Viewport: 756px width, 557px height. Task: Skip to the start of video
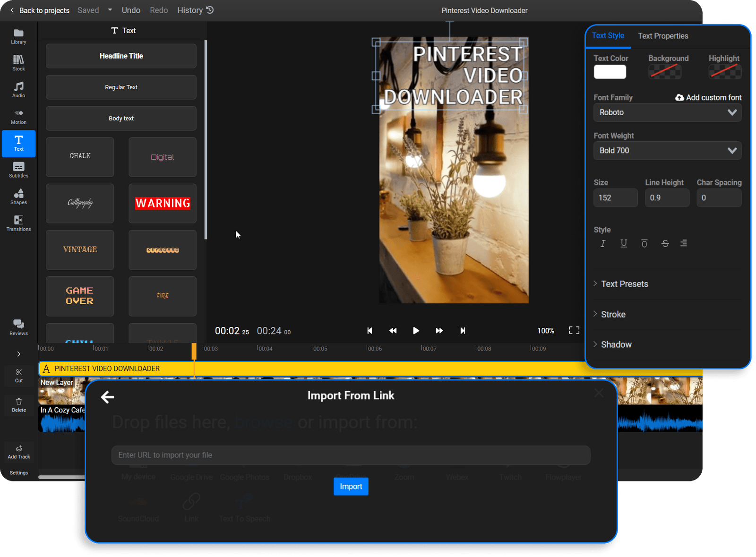[x=370, y=331]
